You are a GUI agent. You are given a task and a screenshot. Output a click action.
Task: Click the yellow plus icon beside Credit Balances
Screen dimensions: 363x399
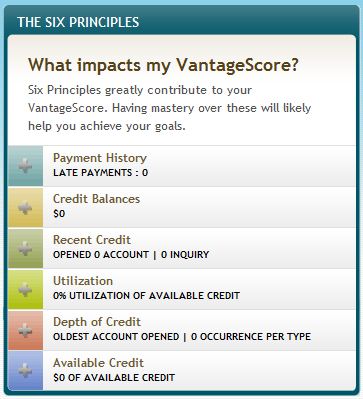click(25, 207)
